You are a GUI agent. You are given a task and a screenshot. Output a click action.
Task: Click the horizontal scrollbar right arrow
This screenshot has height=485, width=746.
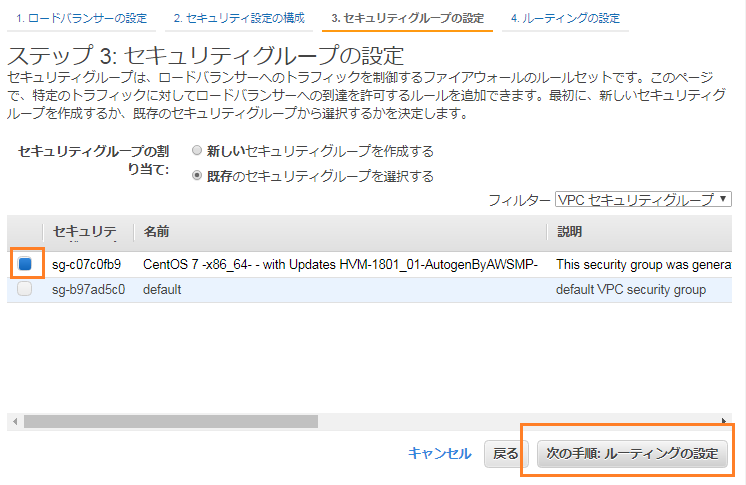[724, 421]
